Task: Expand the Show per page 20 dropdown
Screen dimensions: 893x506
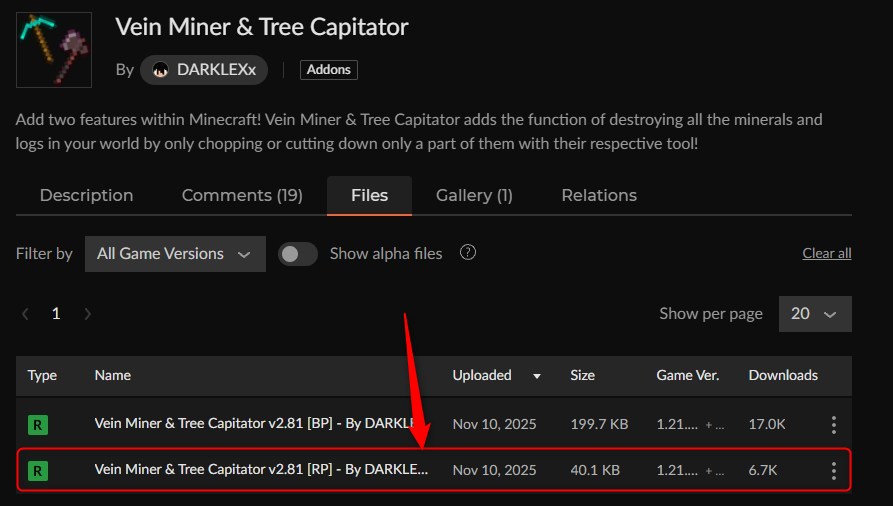Action: [815, 314]
